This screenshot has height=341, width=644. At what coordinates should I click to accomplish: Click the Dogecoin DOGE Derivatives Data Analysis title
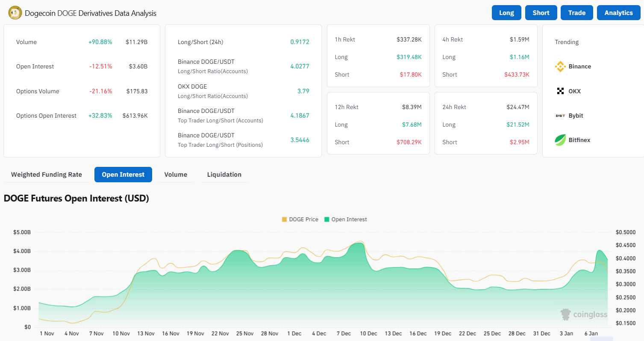point(91,13)
